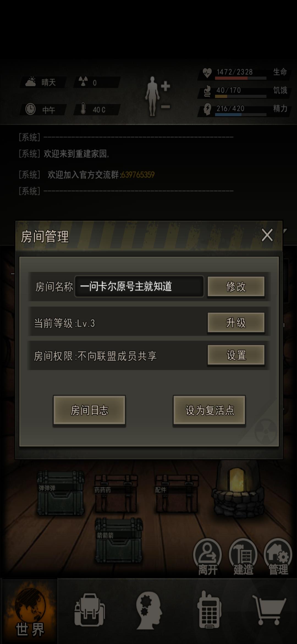Close the 房间管理 dialog
Image resolution: width=297 pixels, height=644 pixels.
pyautogui.click(x=267, y=235)
